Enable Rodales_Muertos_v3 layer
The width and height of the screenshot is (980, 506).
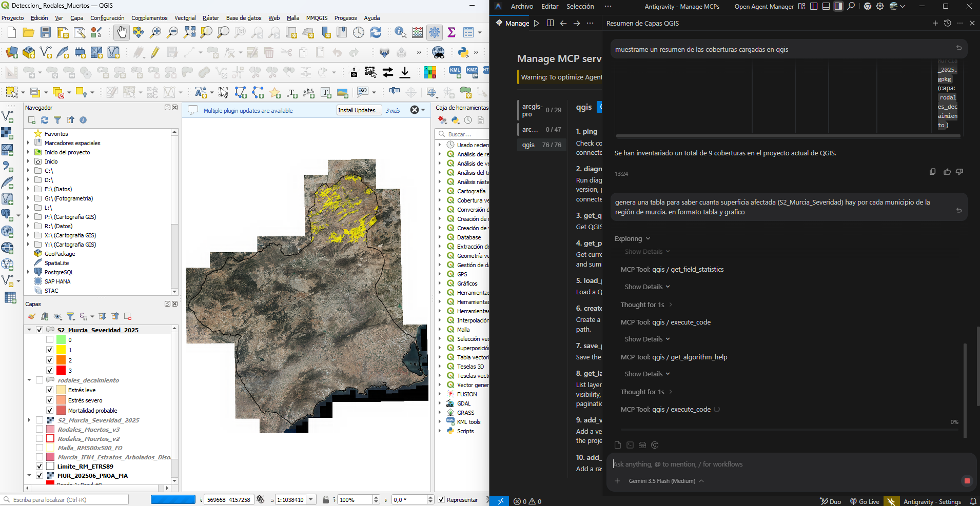pyautogui.click(x=40, y=429)
